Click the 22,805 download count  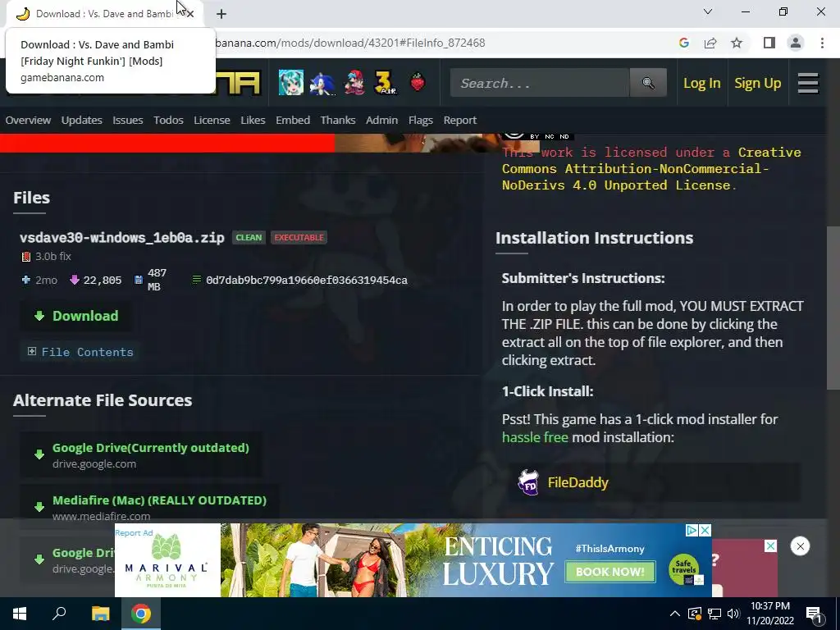tap(103, 281)
